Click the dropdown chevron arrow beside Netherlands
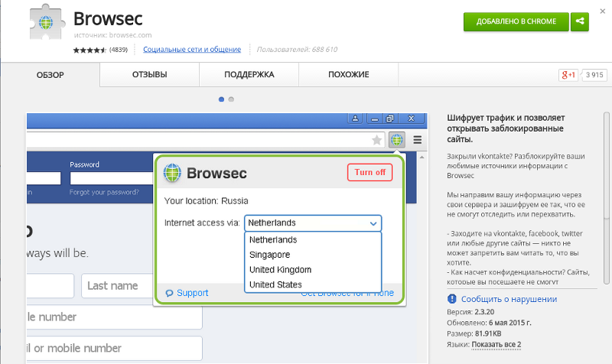 coord(373,223)
